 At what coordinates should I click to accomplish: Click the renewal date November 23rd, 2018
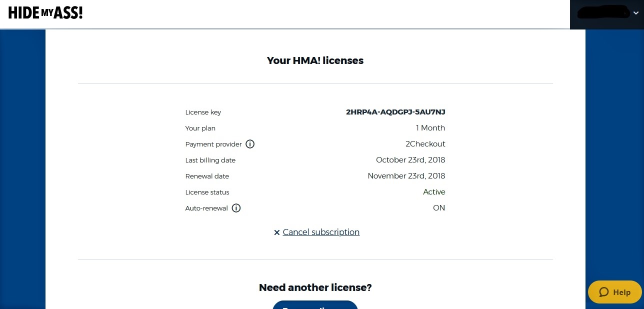coord(406,176)
